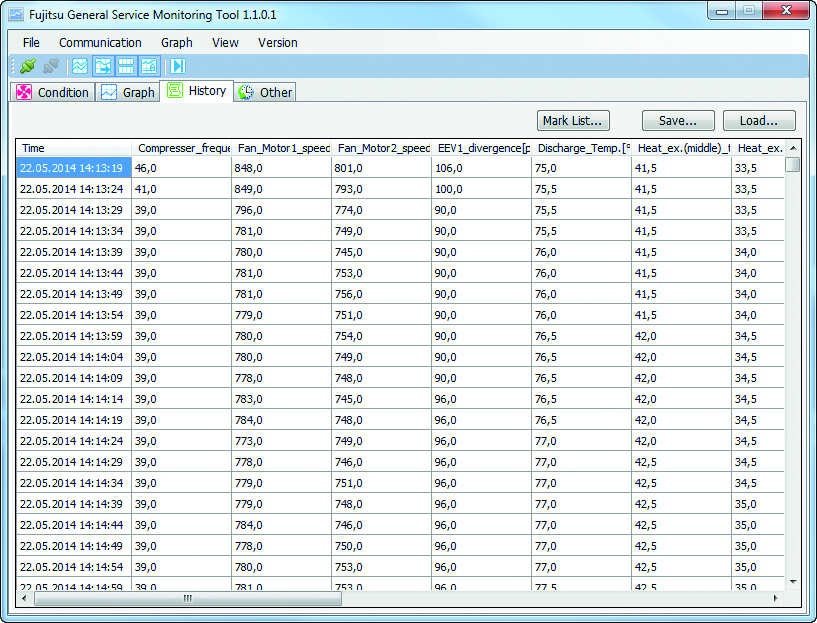Open the View menu
Viewport: 817px width, 623px height.
click(x=225, y=43)
